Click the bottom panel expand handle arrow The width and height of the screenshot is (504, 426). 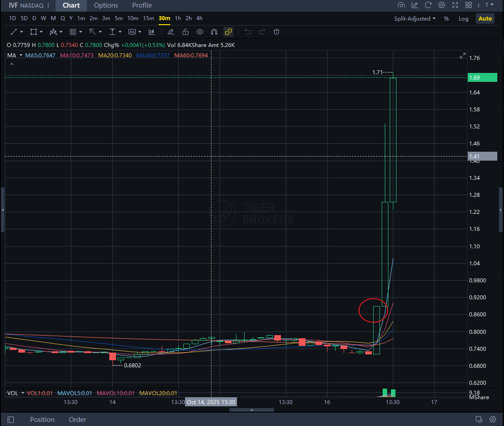[252, 410]
